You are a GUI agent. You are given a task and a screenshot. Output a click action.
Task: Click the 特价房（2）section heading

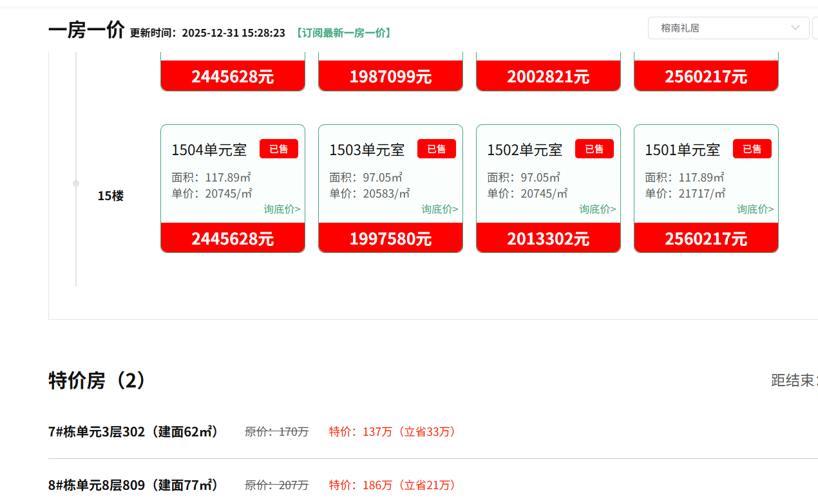(97, 380)
